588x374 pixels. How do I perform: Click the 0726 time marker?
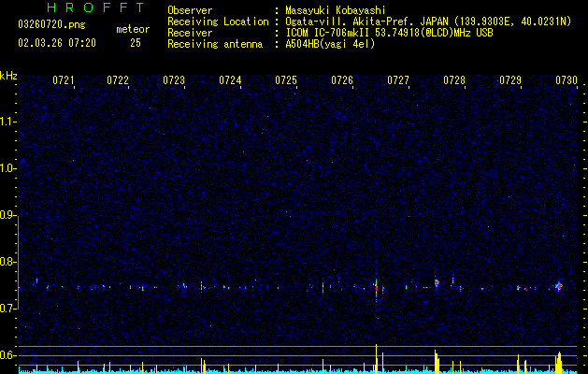point(342,80)
